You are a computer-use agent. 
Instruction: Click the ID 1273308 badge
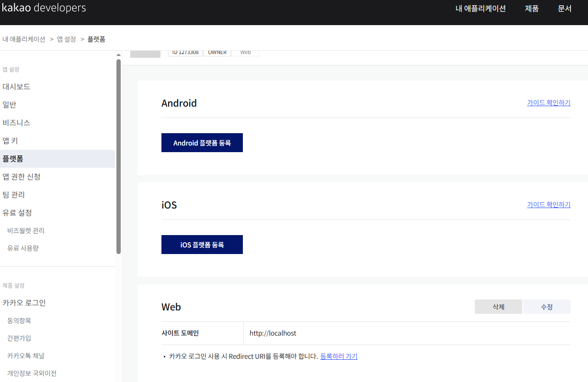pos(186,53)
